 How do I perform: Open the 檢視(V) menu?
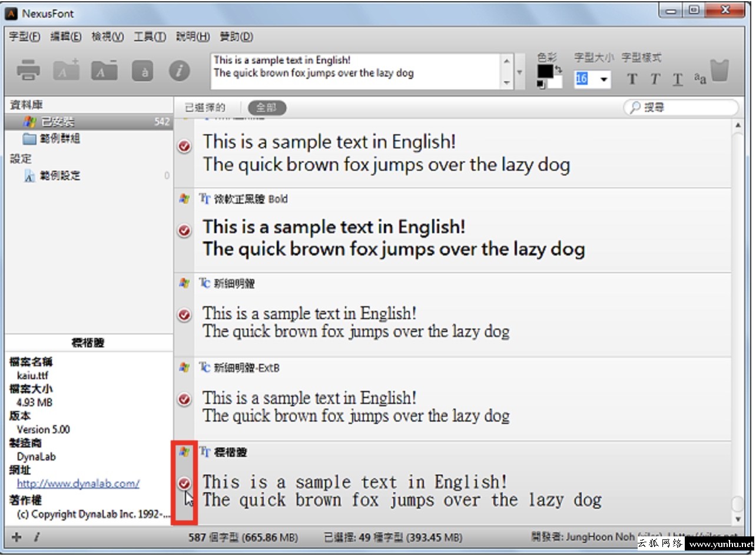click(108, 37)
